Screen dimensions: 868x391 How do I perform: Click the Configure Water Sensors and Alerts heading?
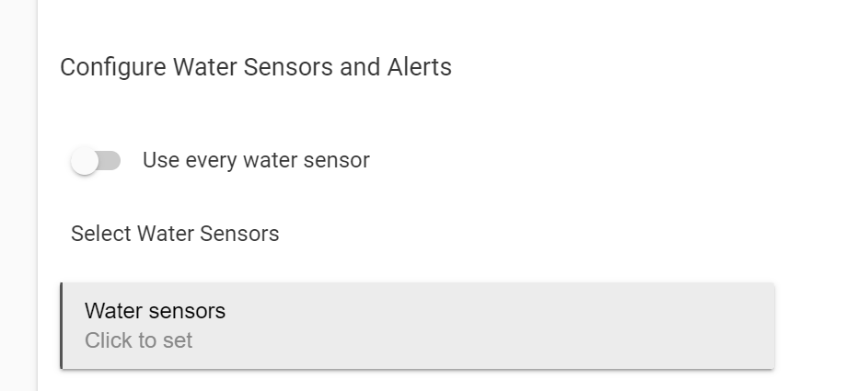click(x=256, y=67)
